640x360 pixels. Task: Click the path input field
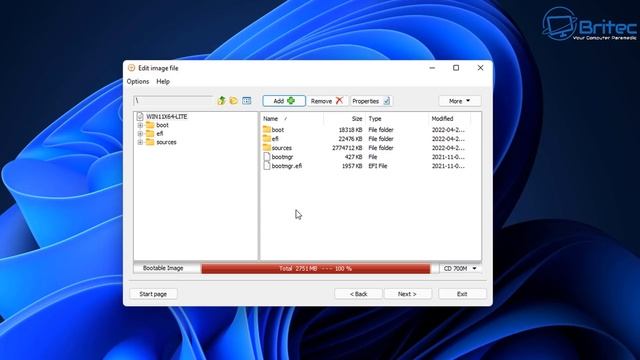[173, 100]
